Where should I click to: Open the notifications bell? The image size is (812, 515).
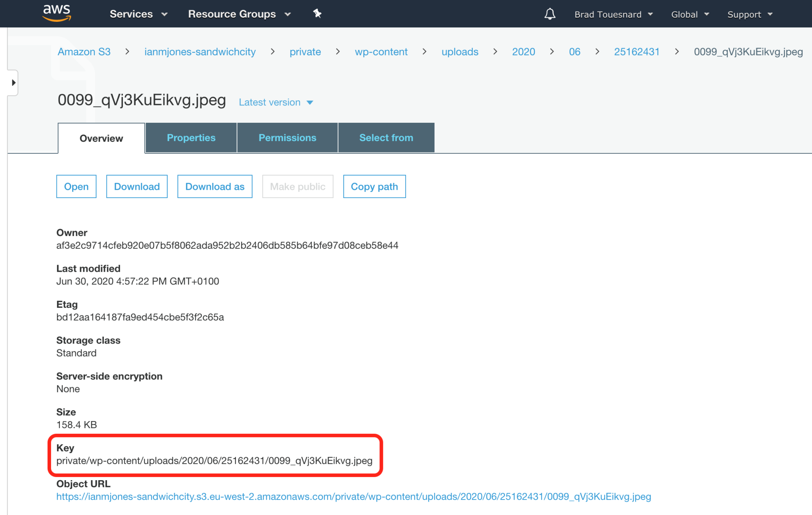550,14
